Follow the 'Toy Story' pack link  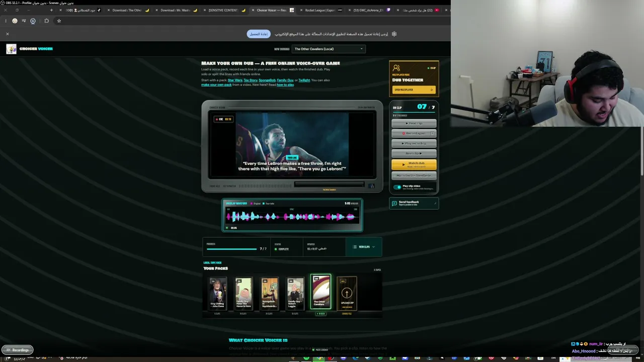coord(251,80)
